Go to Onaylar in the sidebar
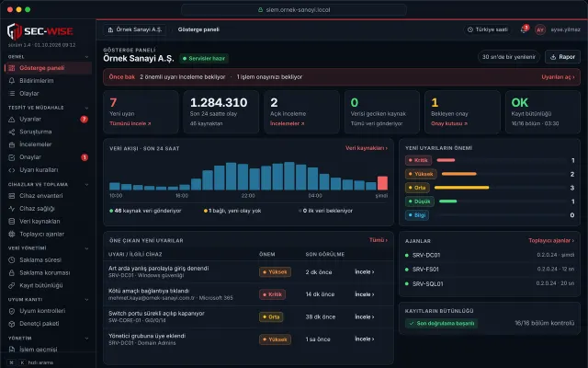 click(x=48, y=157)
